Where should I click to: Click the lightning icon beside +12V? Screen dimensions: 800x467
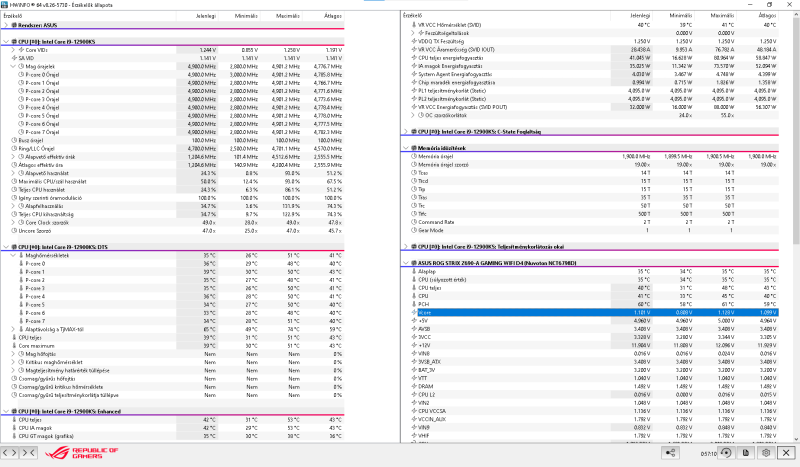(414, 346)
